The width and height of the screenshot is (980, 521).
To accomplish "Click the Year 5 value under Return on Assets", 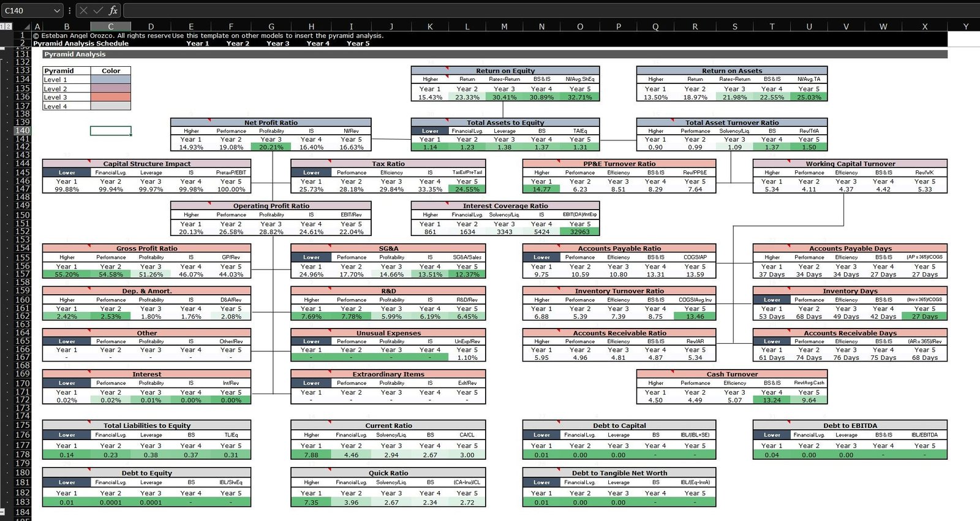I will pyautogui.click(x=809, y=97).
